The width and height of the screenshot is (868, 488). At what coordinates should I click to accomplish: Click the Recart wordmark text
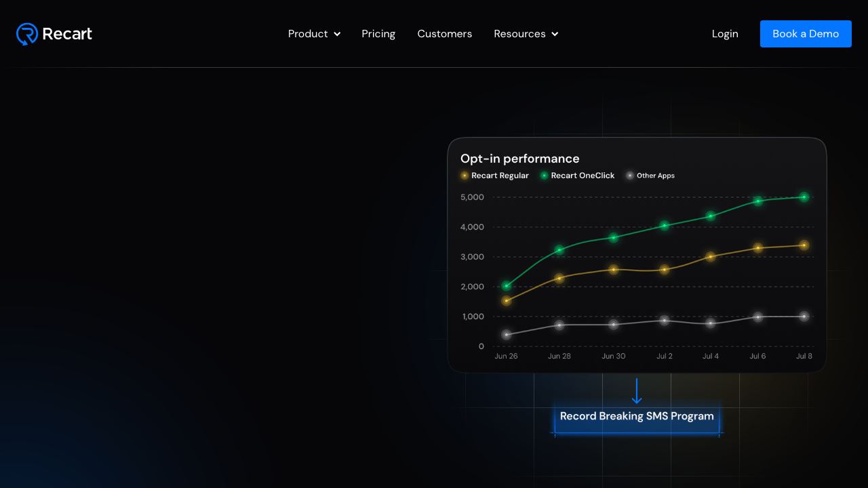67,34
